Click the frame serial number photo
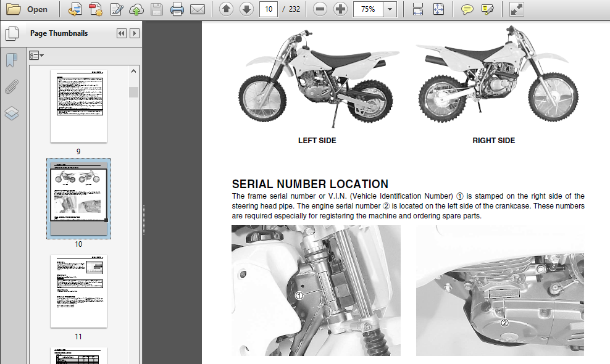 point(316,291)
